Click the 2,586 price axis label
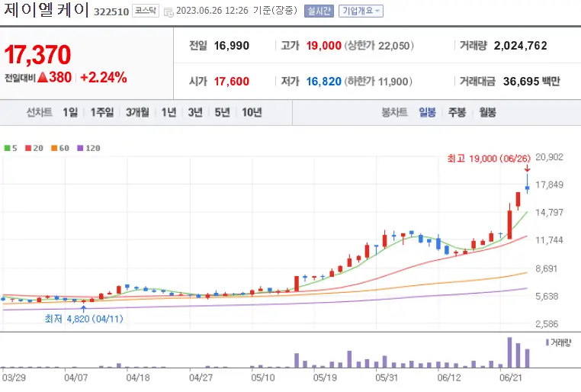This screenshot has height=392, width=581. coord(547,324)
